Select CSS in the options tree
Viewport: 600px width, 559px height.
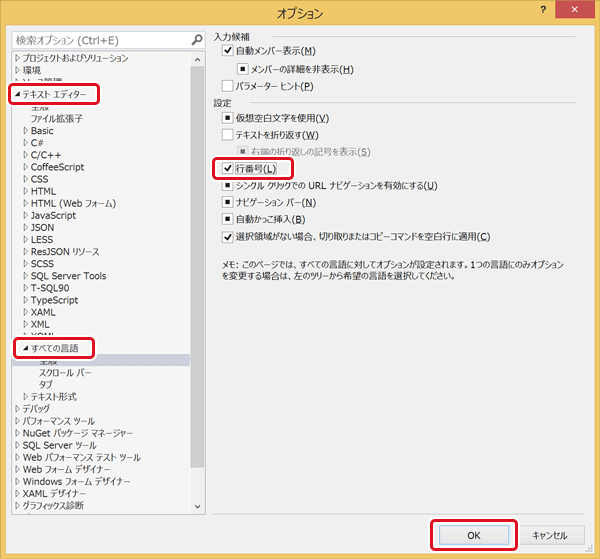tap(39, 179)
